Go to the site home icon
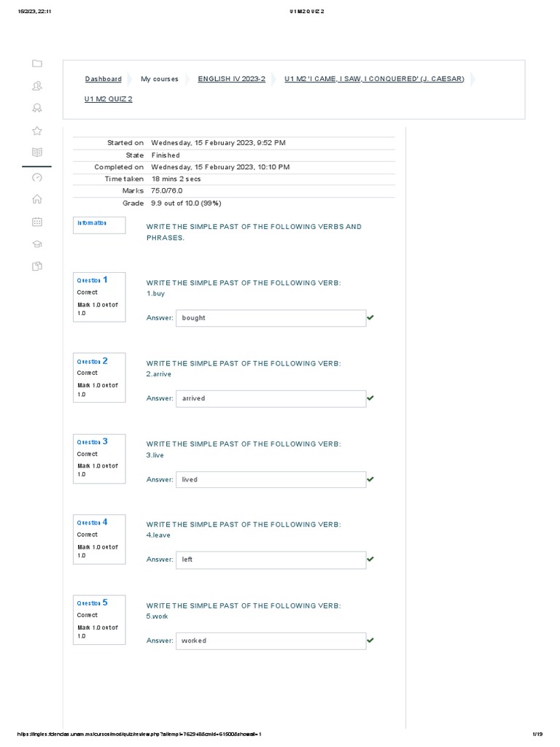This screenshot has height=747, width=560. tap(37, 199)
